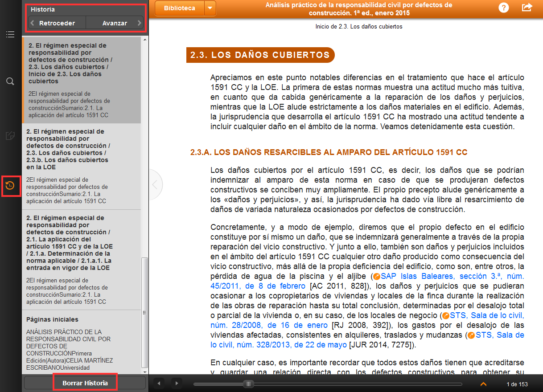Click the history list scroll-up arrow
The width and height of the screenshot is (543, 392).
(144, 40)
